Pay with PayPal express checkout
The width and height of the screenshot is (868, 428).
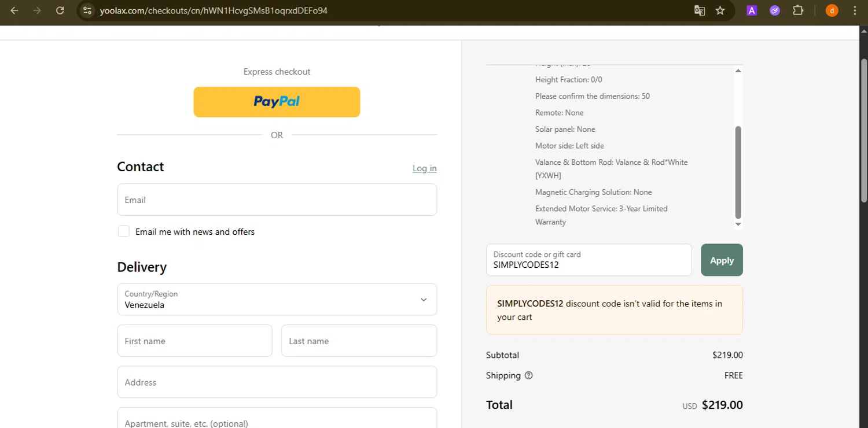277,102
